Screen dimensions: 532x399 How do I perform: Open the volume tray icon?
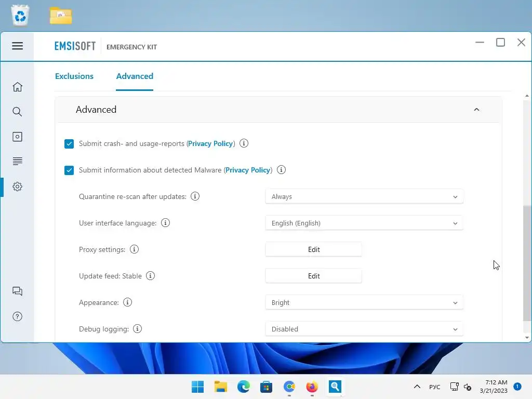pos(468,387)
